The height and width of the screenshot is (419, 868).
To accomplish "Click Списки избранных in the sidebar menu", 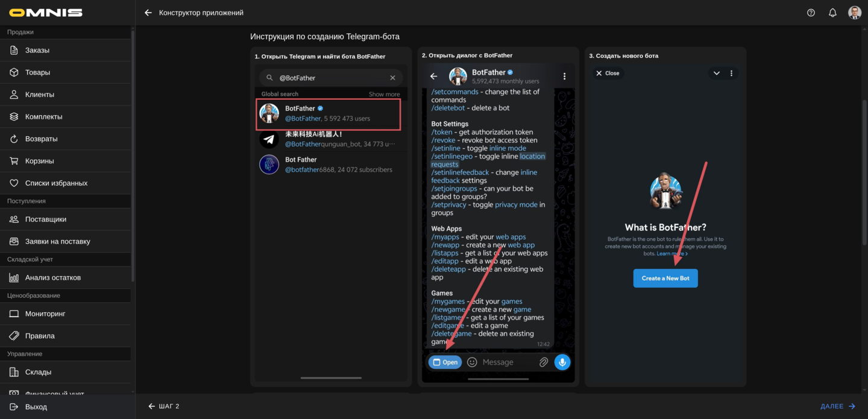I will coord(60,182).
